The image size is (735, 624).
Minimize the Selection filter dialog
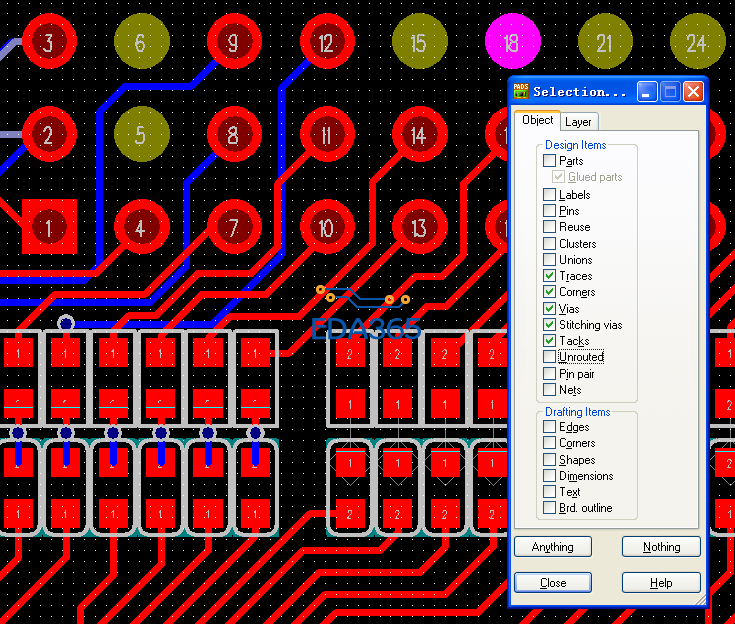(x=647, y=92)
